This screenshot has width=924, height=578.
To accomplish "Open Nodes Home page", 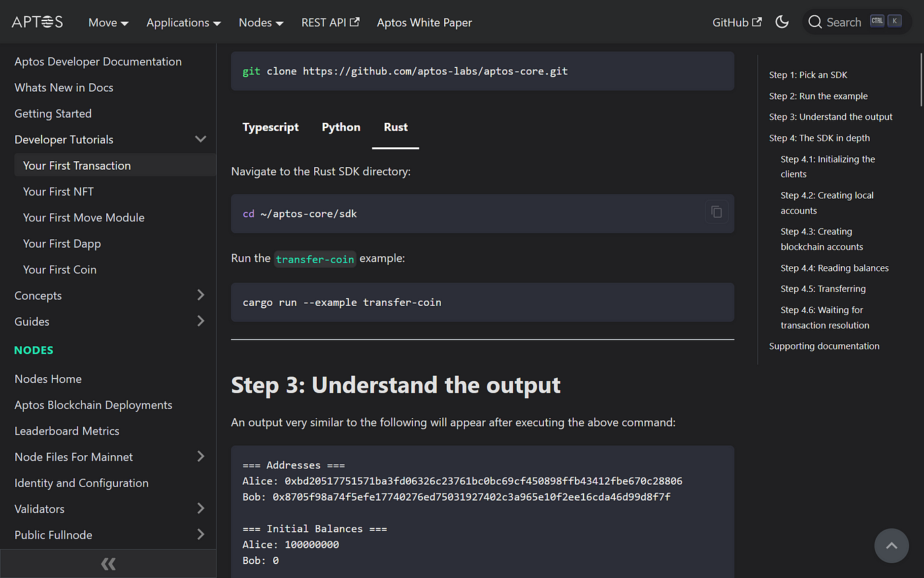I will (x=48, y=379).
